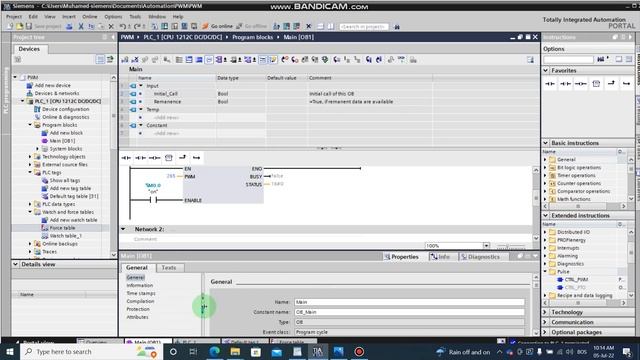Click the Delete X icon in main toolbar

click(x=111, y=26)
